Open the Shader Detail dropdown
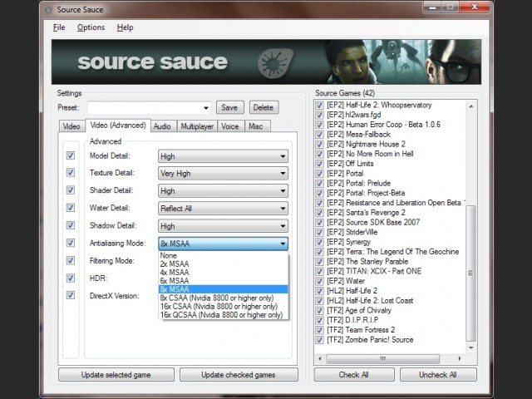532x399 pixels. click(x=223, y=191)
